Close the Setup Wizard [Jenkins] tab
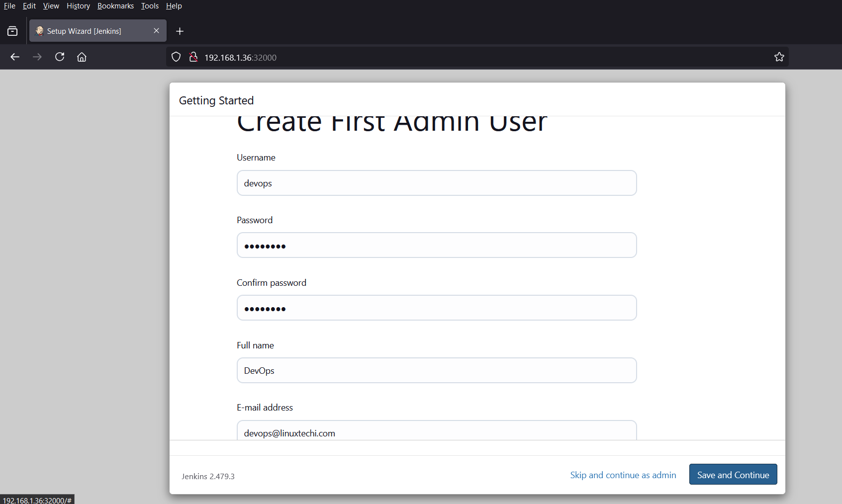The width and height of the screenshot is (842, 504). point(156,31)
